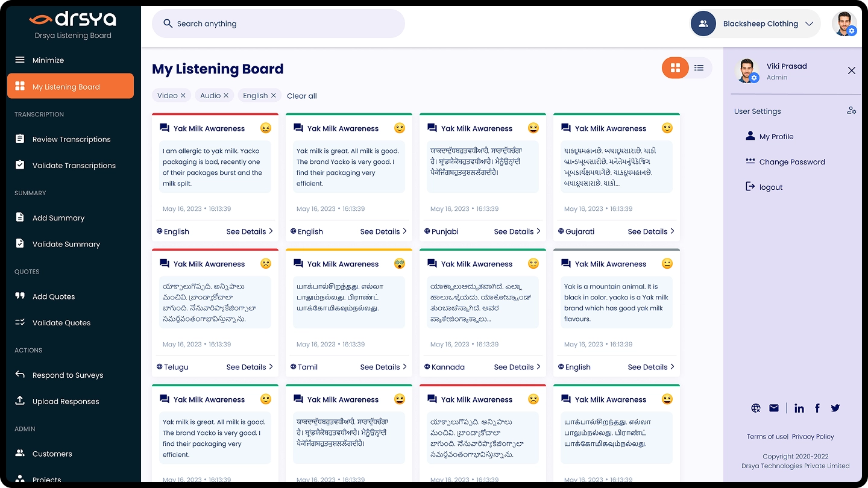The width and height of the screenshot is (868, 488).
Task: Open Privacy Policy link
Action: point(813,437)
